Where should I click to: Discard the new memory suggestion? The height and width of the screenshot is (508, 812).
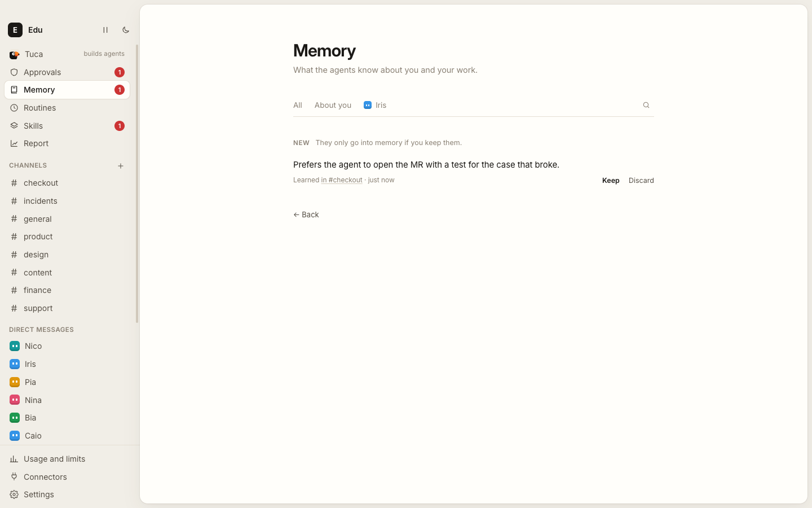(x=641, y=181)
